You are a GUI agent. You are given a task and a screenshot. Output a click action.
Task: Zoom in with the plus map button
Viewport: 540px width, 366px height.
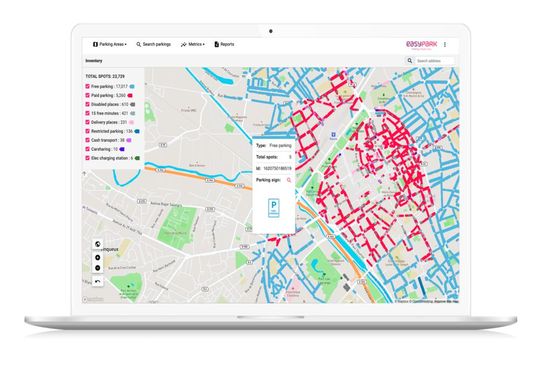[98, 258]
